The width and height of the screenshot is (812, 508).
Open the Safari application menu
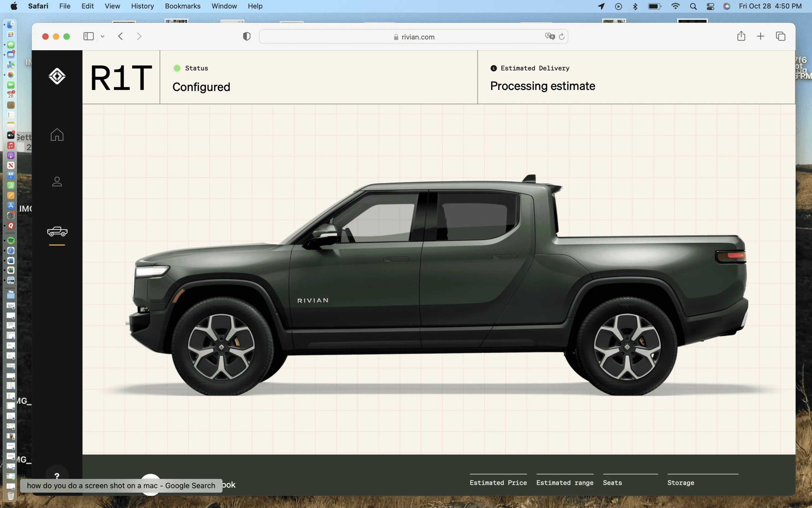coord(38,6)
